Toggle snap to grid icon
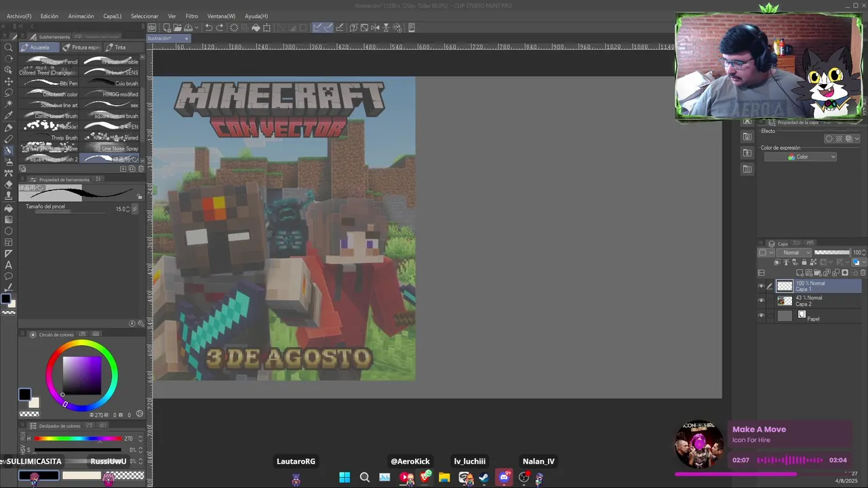Viewport: 868px width, 488px height. click(340, 28)
